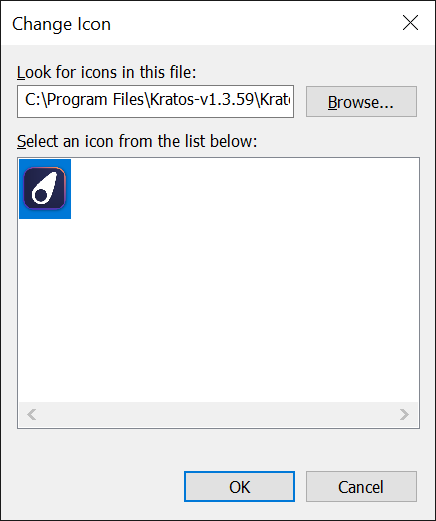Close the Change Icon dialog with X
The height and width of the screenshot is (521, 436).
click(x=410, y=23)
